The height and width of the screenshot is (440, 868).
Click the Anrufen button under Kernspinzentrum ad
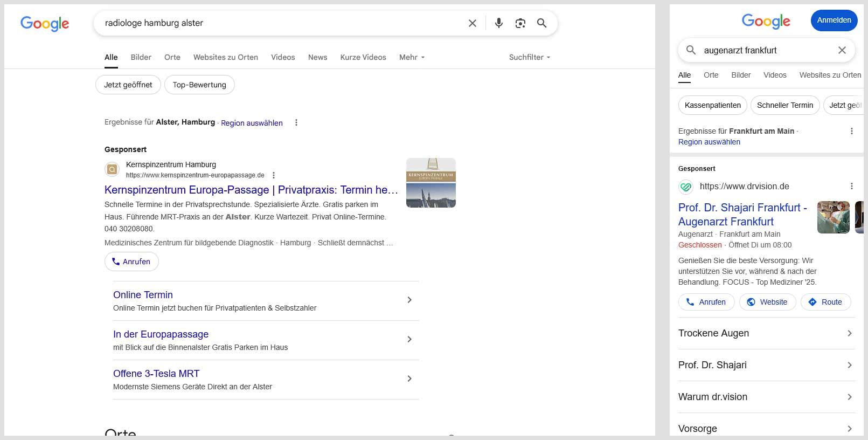tap(131, 262)
